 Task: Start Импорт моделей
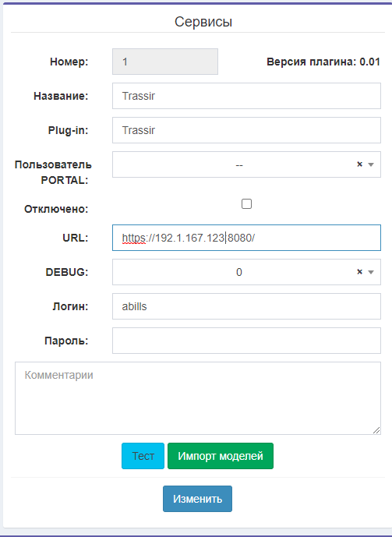coord(221,456)
